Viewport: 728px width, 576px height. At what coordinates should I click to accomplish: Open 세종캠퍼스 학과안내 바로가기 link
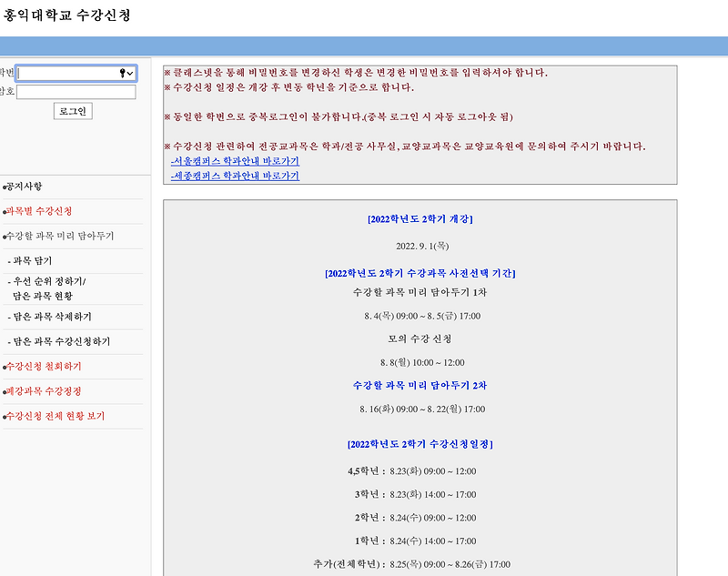click(237, 175)
